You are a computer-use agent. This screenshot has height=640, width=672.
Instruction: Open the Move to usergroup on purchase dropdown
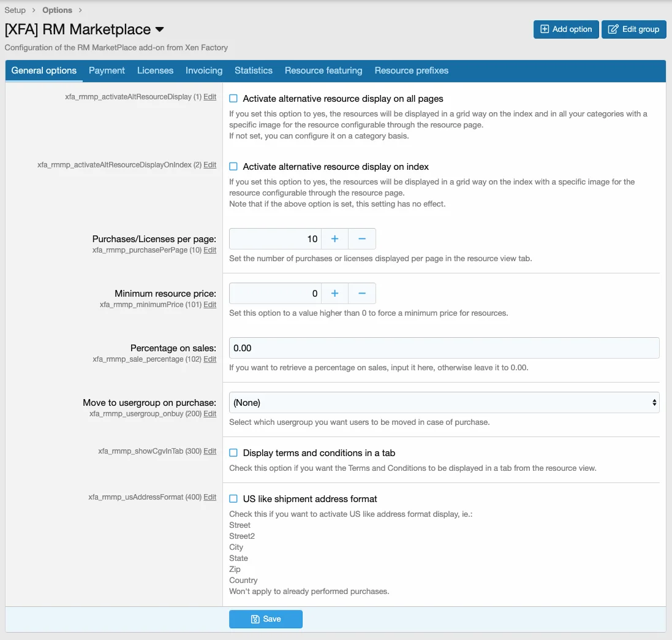coord(444,403)
